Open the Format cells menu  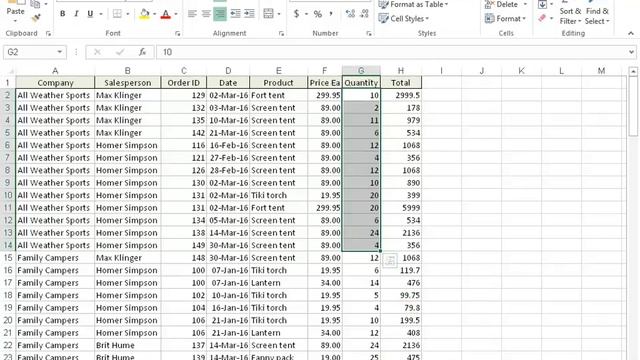point(505,18)
